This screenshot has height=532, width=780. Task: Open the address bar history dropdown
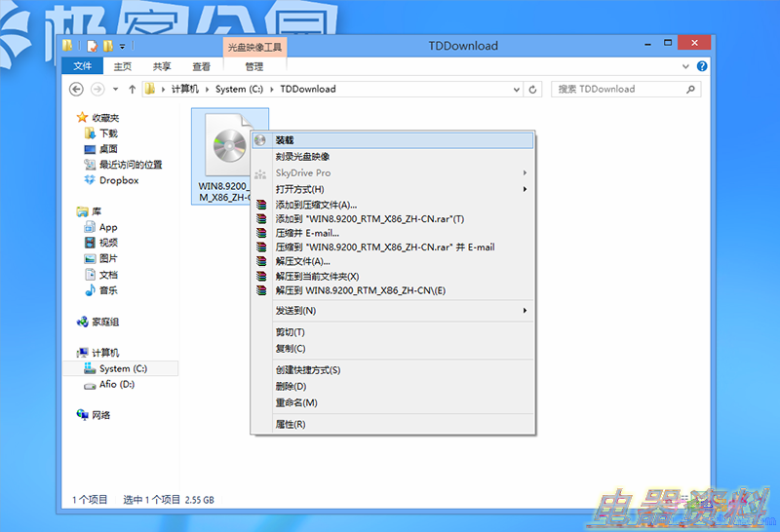(x=514, y=89)
